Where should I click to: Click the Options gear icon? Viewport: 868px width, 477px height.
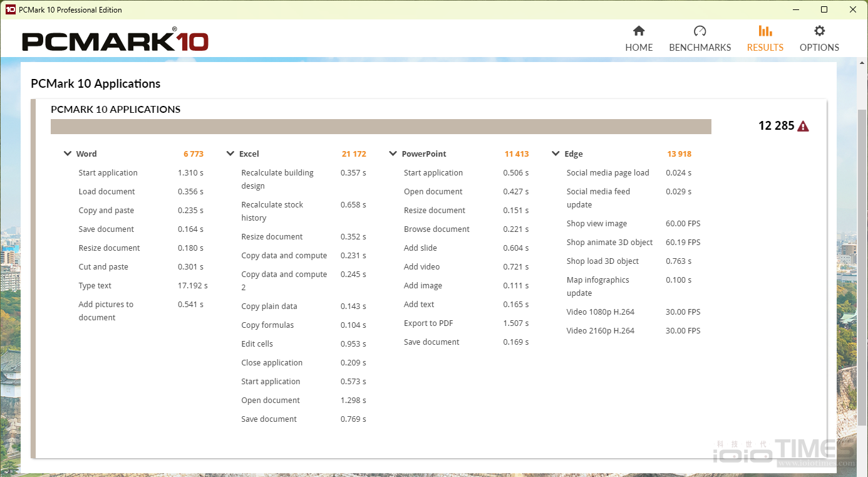coord(819,31)
